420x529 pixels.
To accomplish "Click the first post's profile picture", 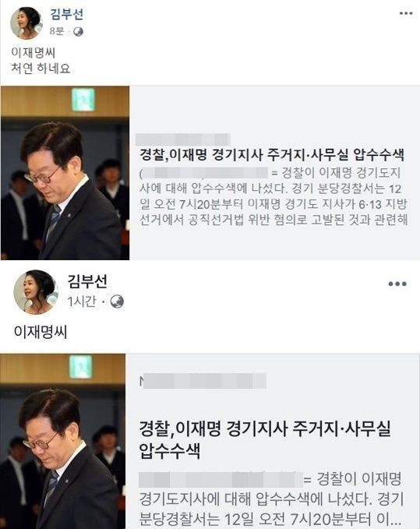I will coord(26,23).
